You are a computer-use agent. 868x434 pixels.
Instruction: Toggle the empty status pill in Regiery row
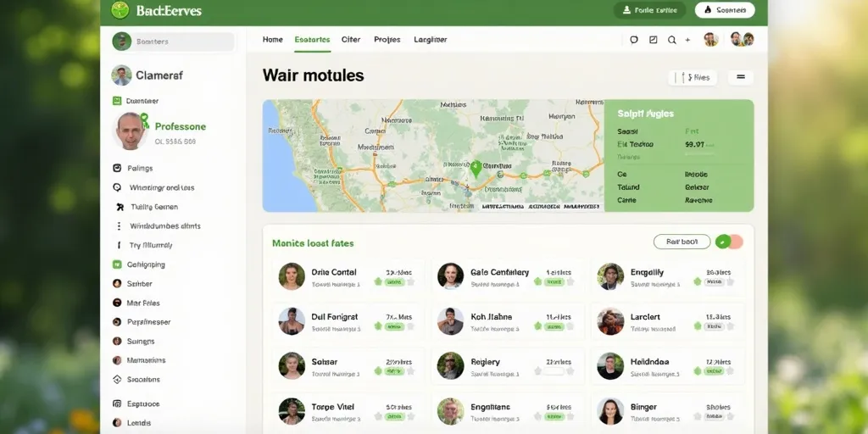[x=554, y=371]
